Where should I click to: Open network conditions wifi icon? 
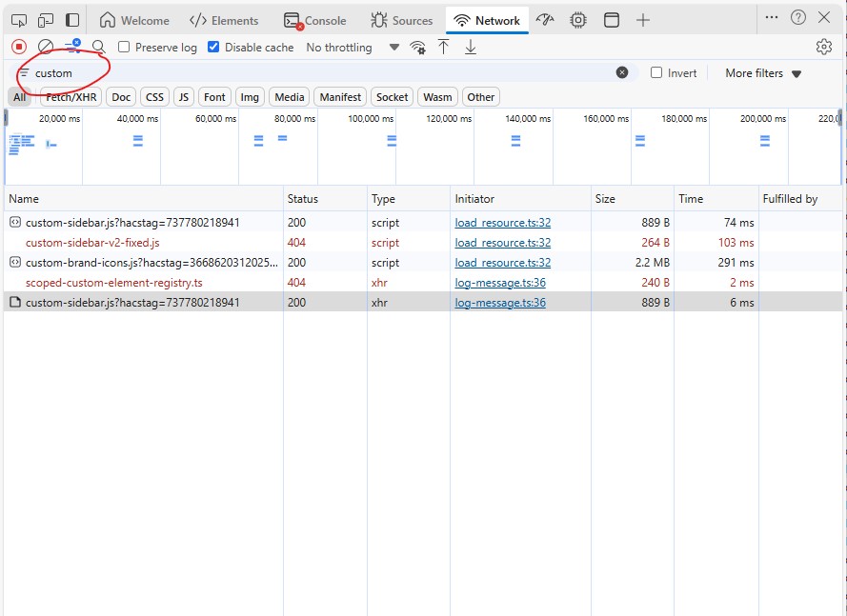pyautogui.click(x=417, y=47)
